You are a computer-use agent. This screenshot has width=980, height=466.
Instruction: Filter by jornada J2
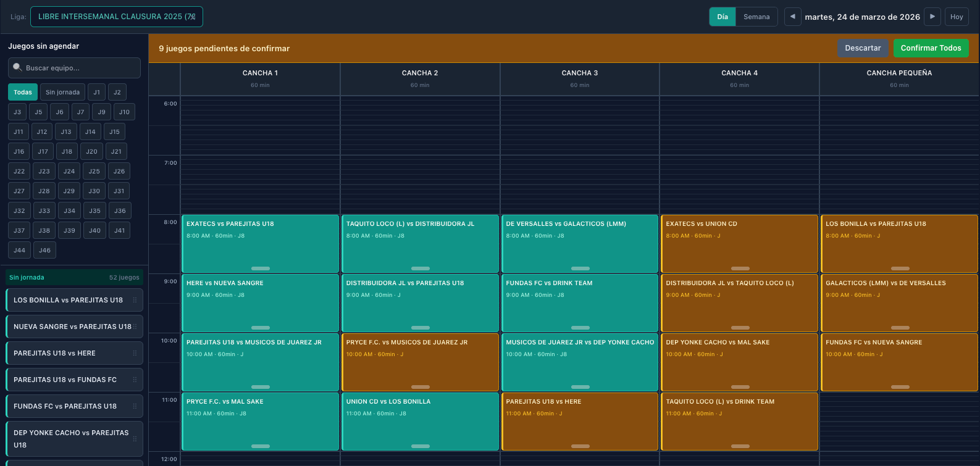[117, 92]
